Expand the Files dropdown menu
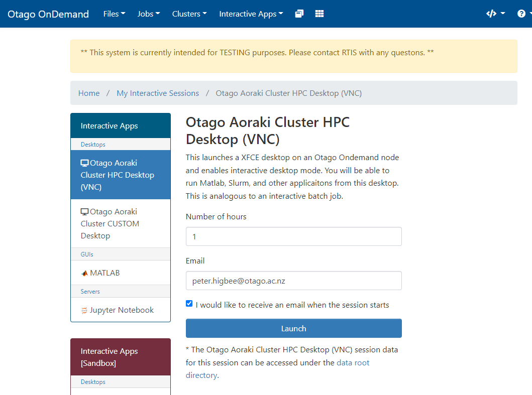 click(x=114, y=14)
